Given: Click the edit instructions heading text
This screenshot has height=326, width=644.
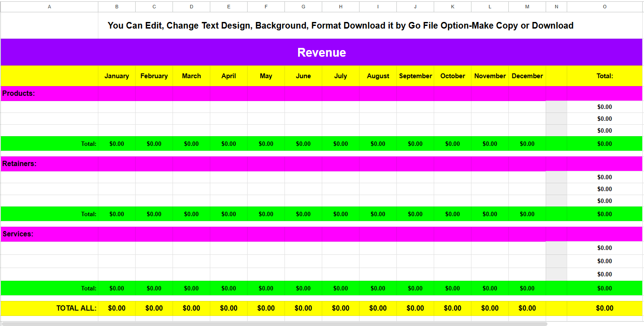Looking at the screenshot, I should click(x=341, y=25).
